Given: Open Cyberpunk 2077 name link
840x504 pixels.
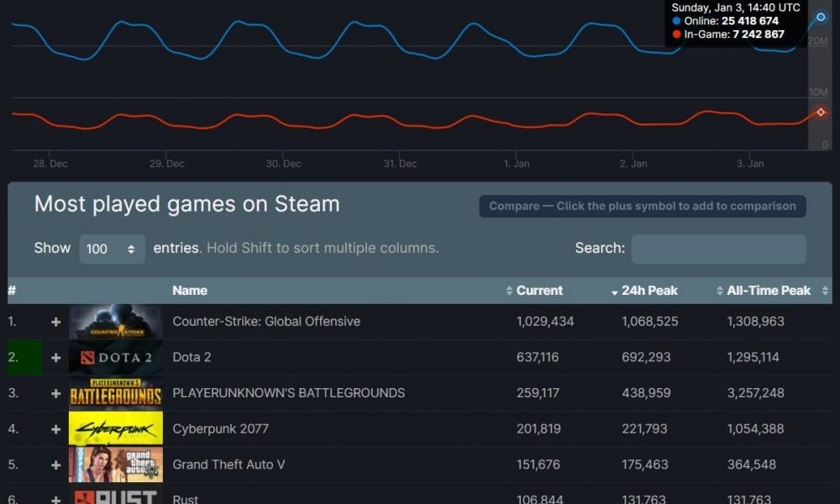Looking at the screenshot, I should pos(220,429).
